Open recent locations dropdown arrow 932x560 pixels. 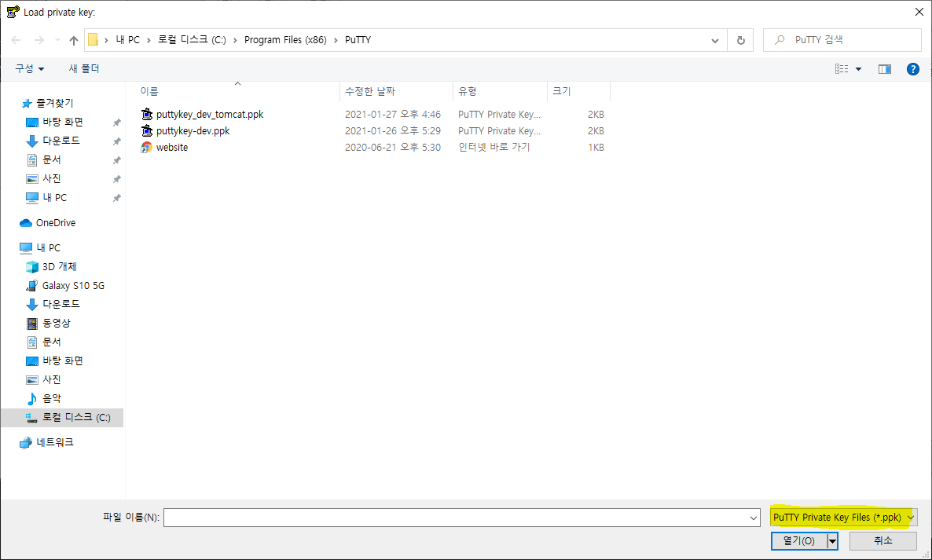click(57, 40)
